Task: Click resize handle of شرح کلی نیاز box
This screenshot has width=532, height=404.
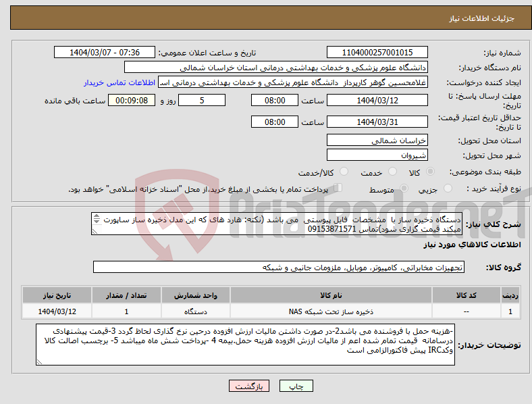Action: click(x=95, y=232)
